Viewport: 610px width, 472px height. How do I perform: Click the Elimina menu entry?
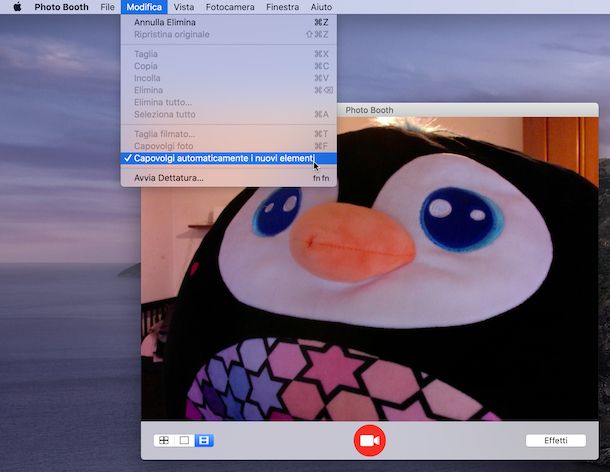pyautogui.click(x=229, y=90)
